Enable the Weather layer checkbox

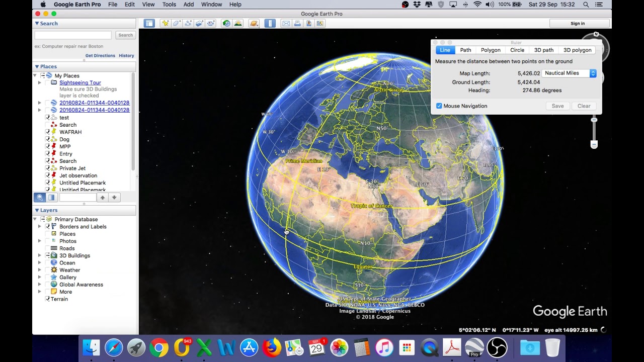[x=48, y=270]
